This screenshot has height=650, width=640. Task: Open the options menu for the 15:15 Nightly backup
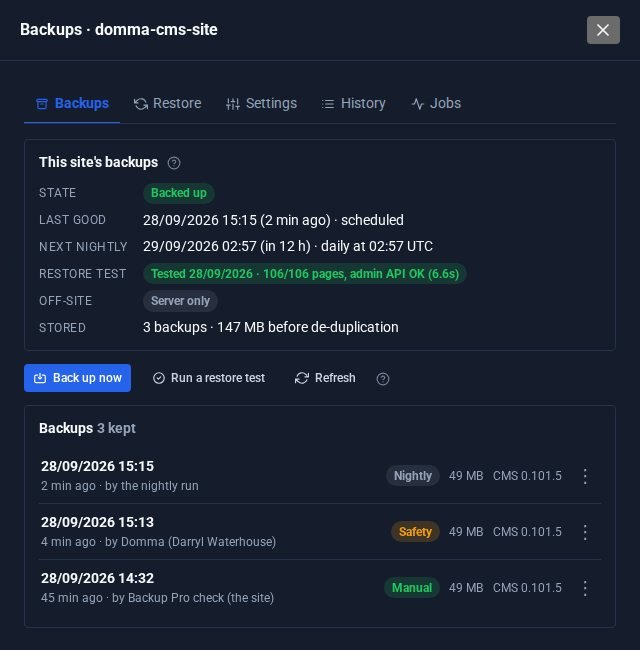click(585, 476)
